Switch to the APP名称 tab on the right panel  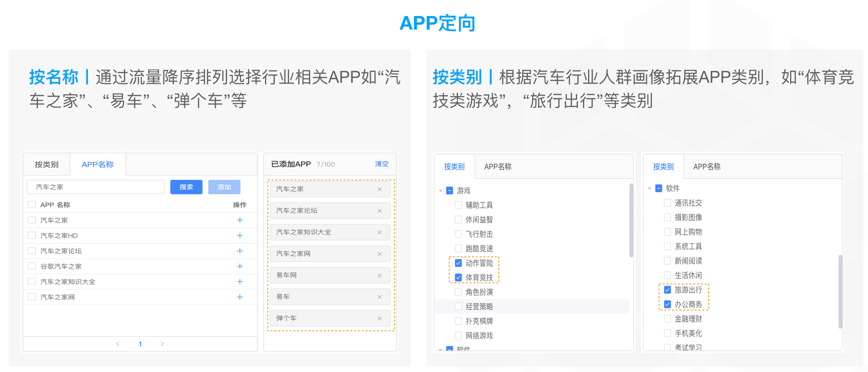[x=706, y=166]
